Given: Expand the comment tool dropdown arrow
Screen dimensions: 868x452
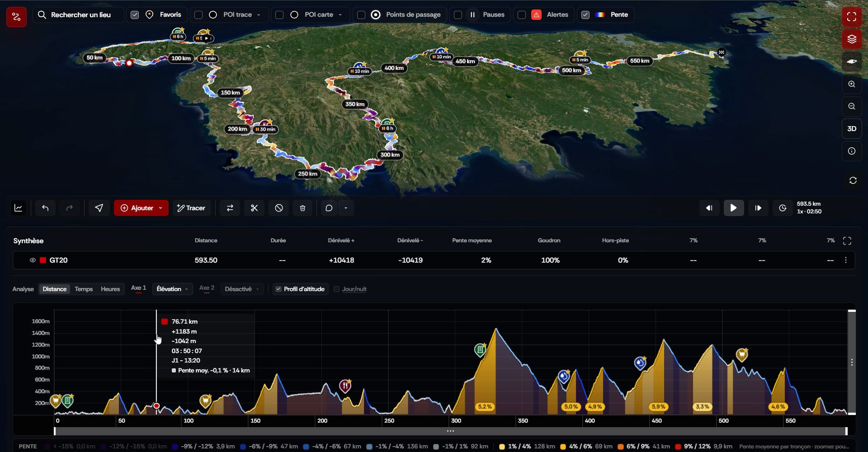Looking at the screenshot, I should coord(346,208).
